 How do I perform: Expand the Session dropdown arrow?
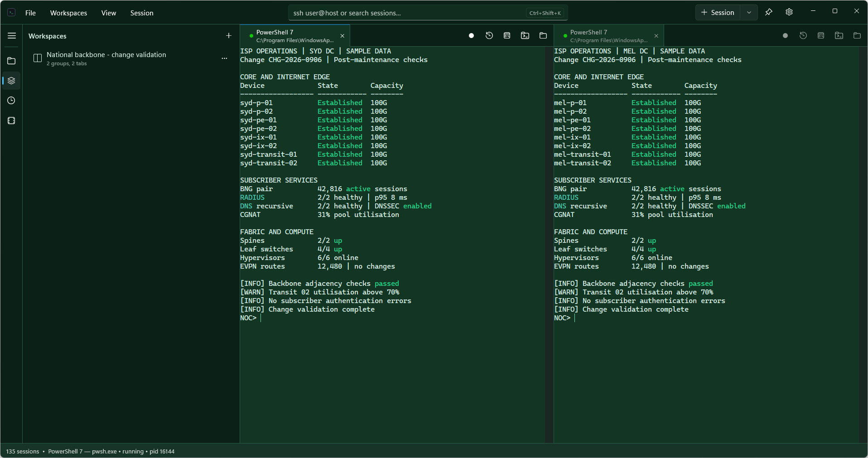pyautogui.click(x=749, y=13)
